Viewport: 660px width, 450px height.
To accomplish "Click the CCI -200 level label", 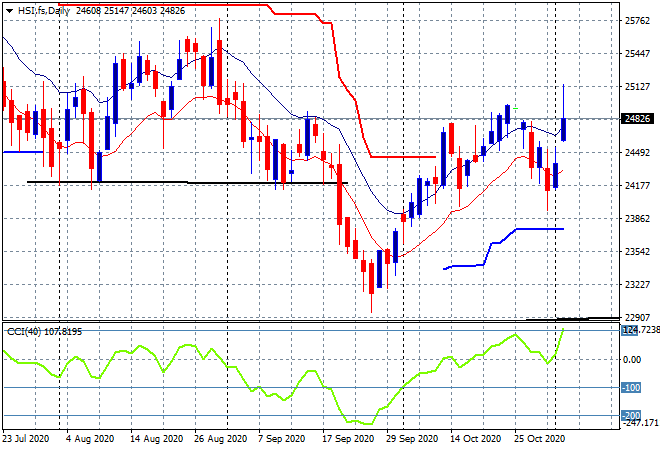I will [x=631, y=416].
